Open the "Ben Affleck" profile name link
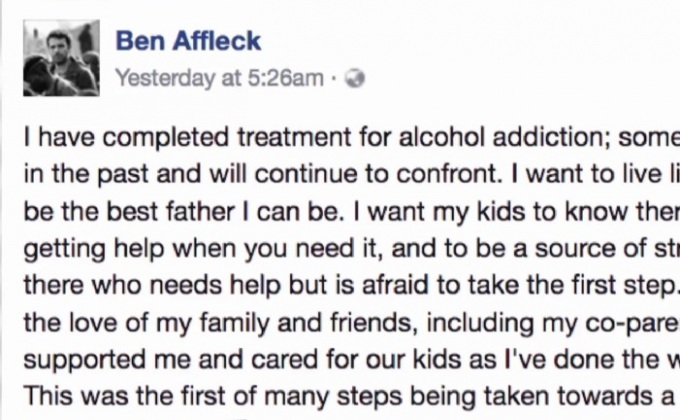 tap(188, 41)
